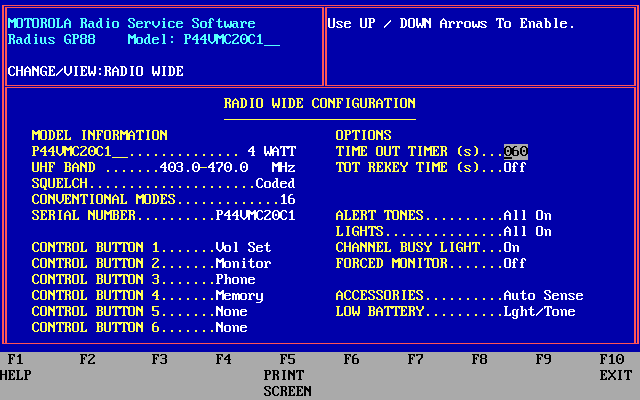Click the TIME OUT TIMER (s) label
Image resolution: width=640 pixels, height=400 pixels.
[x=407, y=151]
